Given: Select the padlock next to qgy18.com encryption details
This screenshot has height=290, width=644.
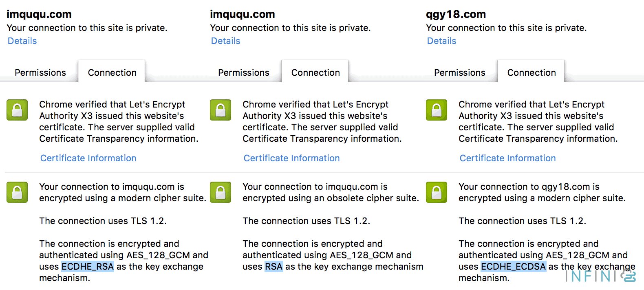Looking at the screenshot, I should click(436, 192).
